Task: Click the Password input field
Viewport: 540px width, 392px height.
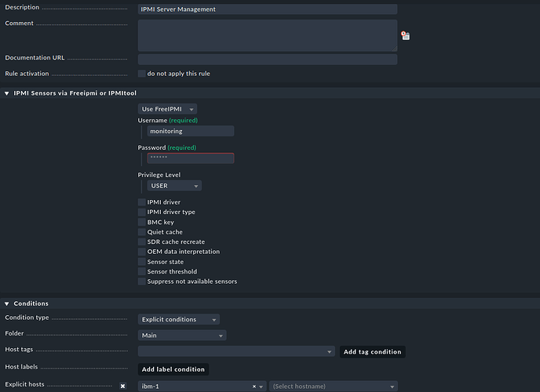Action: point(191,158)
